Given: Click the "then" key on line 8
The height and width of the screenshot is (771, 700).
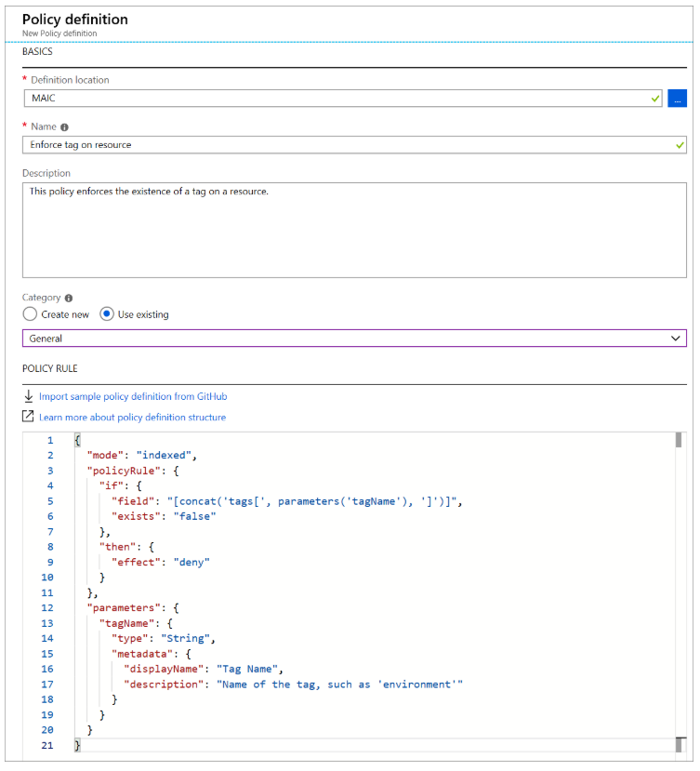Looking at the screenshot, I should click(117, 547).
